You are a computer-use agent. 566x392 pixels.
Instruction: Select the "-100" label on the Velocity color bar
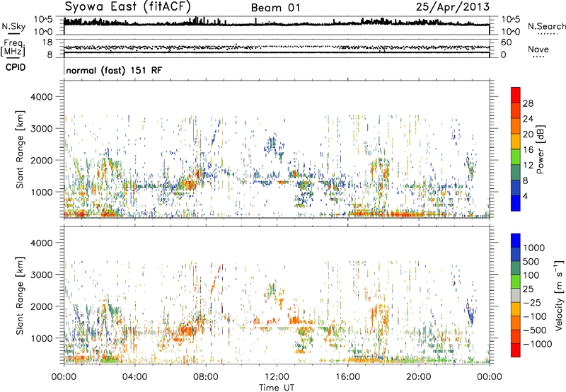coord(535,316)
